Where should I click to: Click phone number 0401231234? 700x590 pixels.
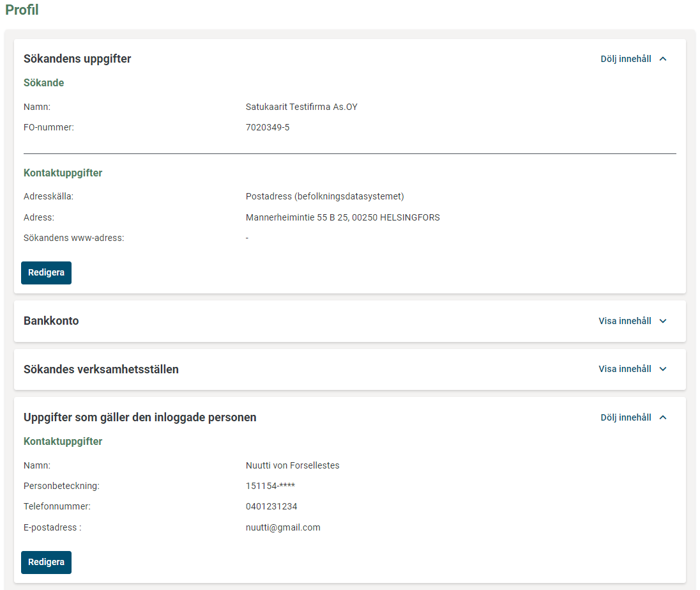coord(271,506)
